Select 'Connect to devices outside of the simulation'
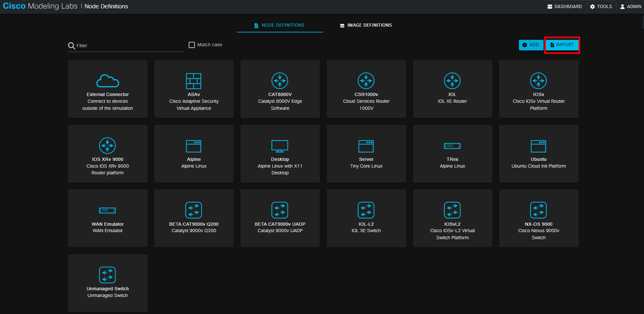The height and width of the screenshot is (314, 644). tap(107, 105)
